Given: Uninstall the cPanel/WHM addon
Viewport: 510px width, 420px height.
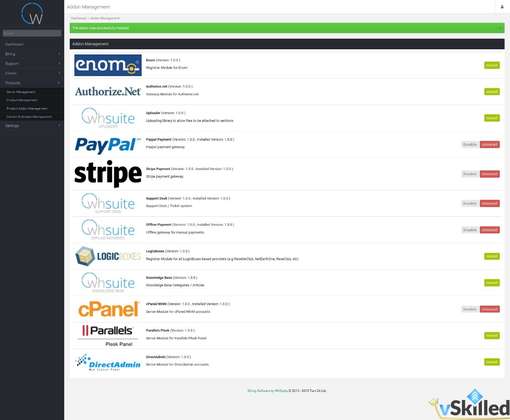Looking at the screenshot, I should point(490,309).
